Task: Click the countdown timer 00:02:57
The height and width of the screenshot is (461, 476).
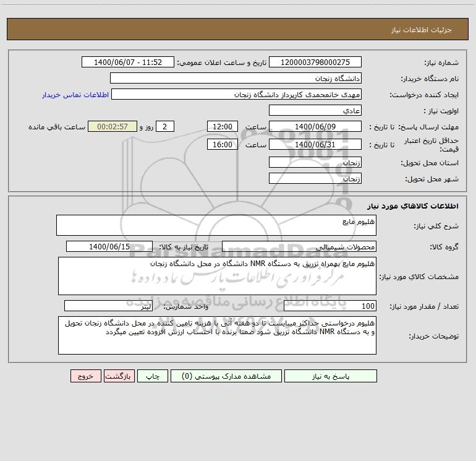Action: tap(113, 126)
